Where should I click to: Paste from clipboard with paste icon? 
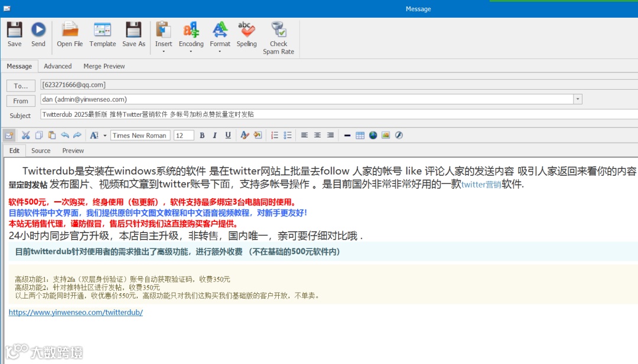click(51, 135)
